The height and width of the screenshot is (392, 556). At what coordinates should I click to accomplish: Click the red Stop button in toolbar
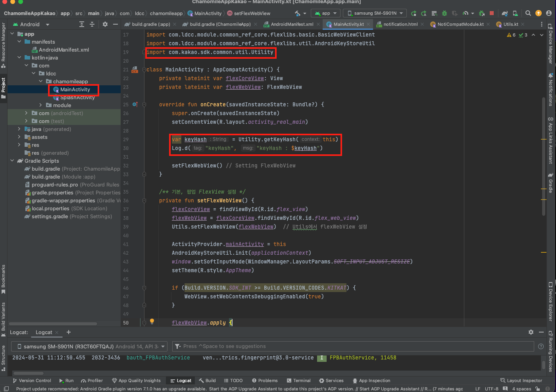coord(491,13)
